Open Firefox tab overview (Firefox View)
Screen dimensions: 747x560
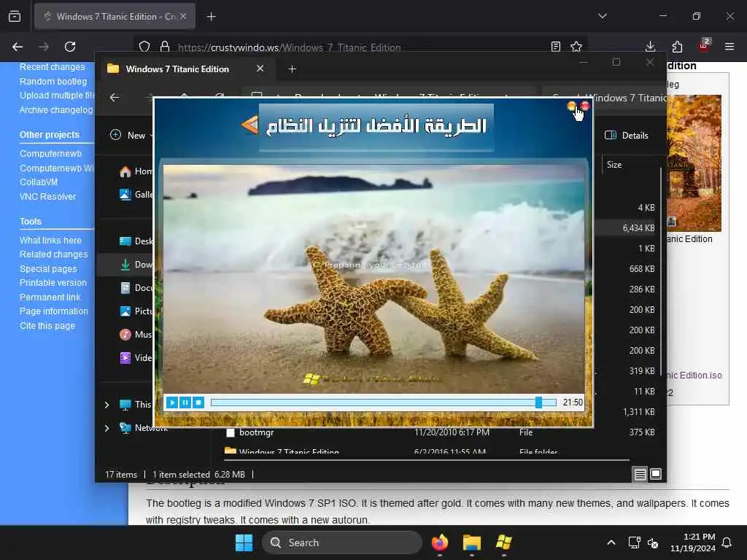(15, 16)
